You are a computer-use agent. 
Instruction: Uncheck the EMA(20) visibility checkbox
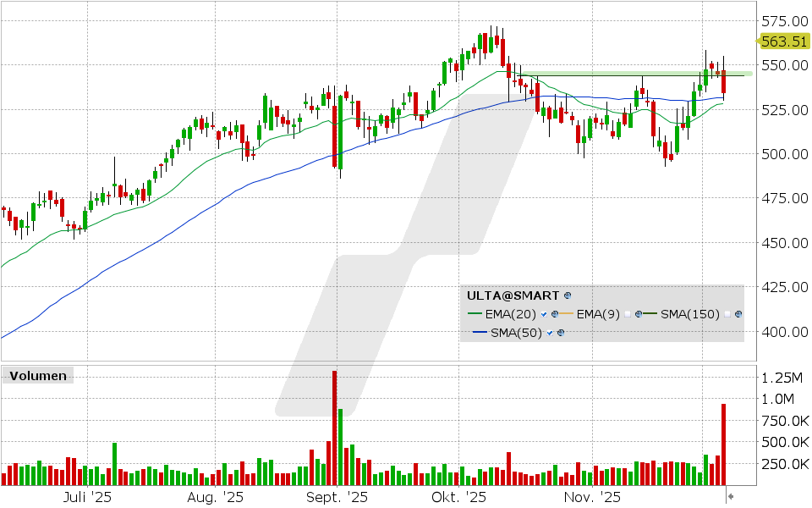pyautogui.click(x=543, y=314)
